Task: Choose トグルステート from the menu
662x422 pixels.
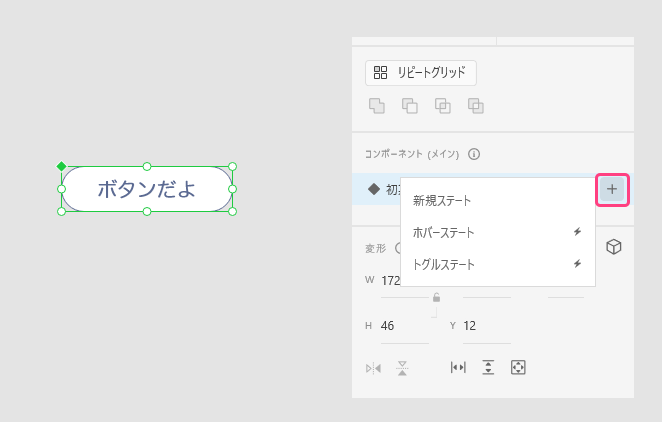Action: [444, 265]
